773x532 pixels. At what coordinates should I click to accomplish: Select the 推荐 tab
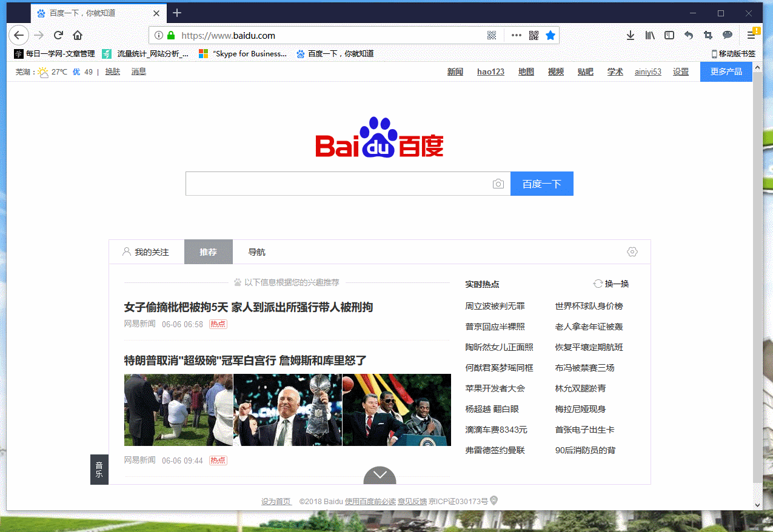click(209, 252)
